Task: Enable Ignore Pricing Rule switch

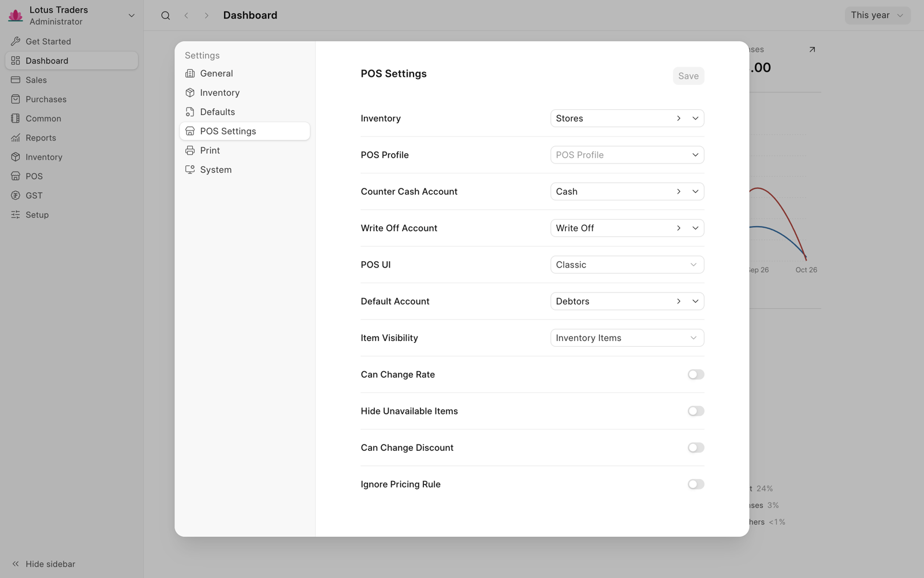Action: (696, 484)
